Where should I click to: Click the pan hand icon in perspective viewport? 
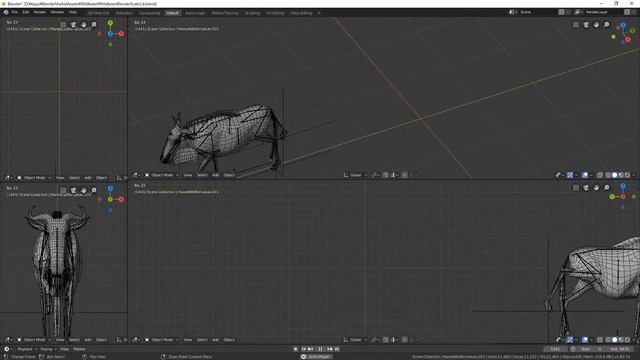pyautogui.click(x=596, y=25)
